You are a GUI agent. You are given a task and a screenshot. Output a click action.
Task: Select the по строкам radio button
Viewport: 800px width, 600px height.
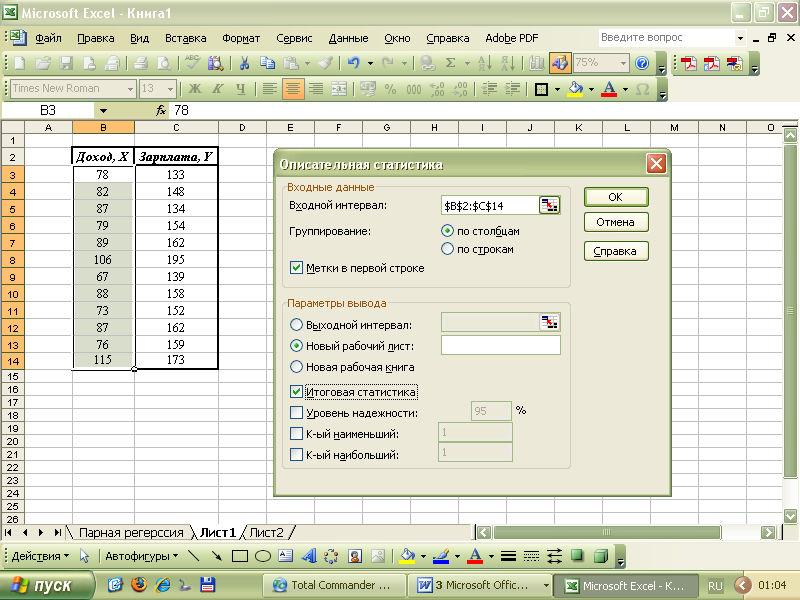pos(448,249)
